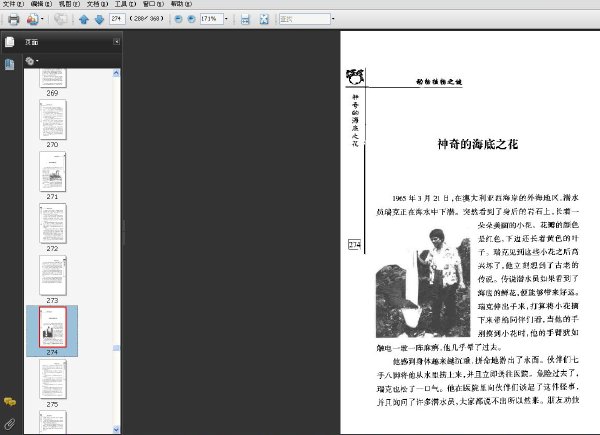The image size is (600, 435).
Task: Click the zoom out minus icon
Action: click(178, 19)
